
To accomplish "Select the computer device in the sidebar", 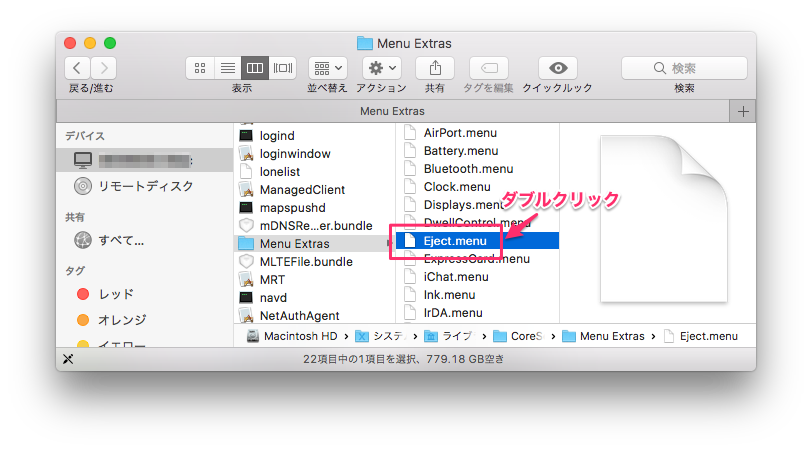I will (x=145, y=161).
